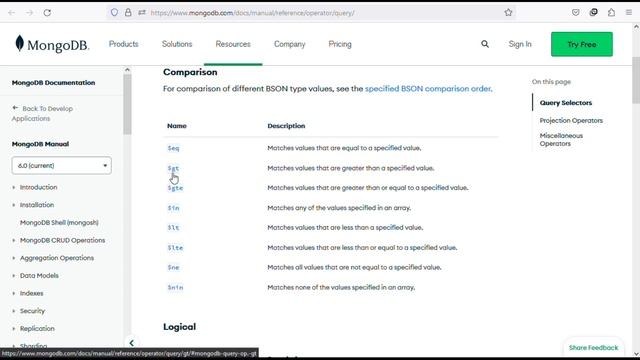
Task: Open MongoDB Shell (mongosh) sidebar link
Action: click(59, 222)
